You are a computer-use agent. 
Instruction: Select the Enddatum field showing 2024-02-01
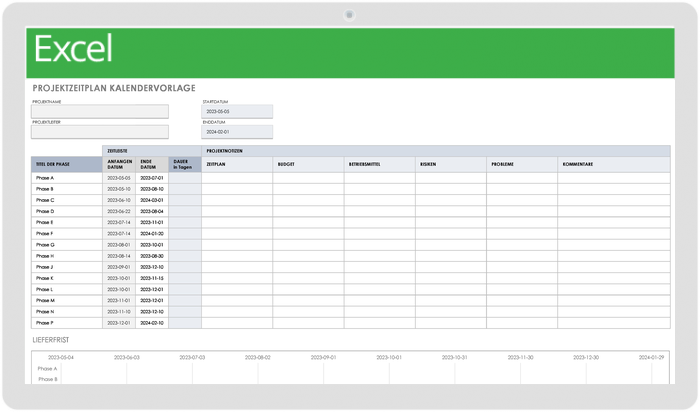click(x=237, y=132)
